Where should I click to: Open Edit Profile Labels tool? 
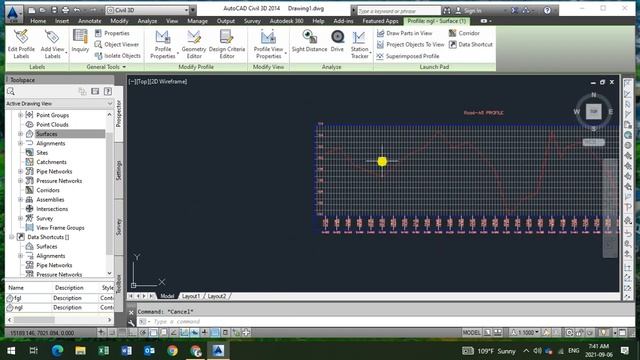click(21, 44)
